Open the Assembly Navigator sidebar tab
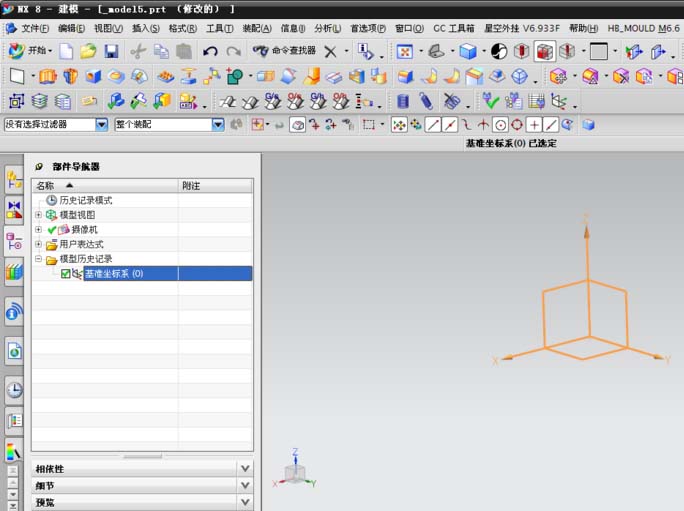Screen dimensions: 684x511 click(x=14, y=180)
